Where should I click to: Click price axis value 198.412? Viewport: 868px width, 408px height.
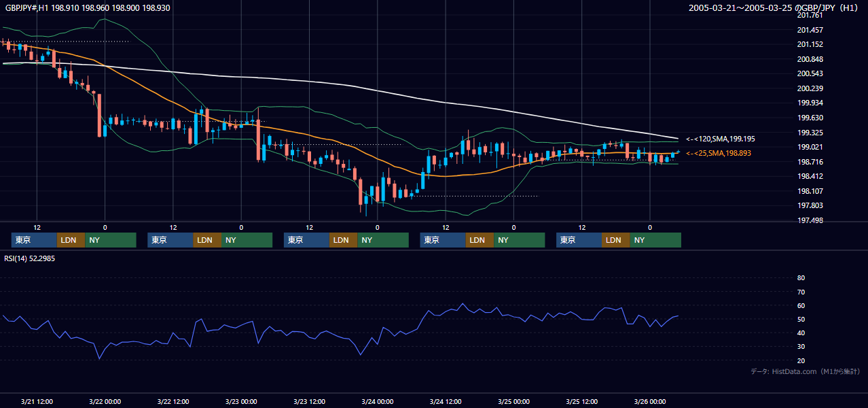[x=810, y=176]
